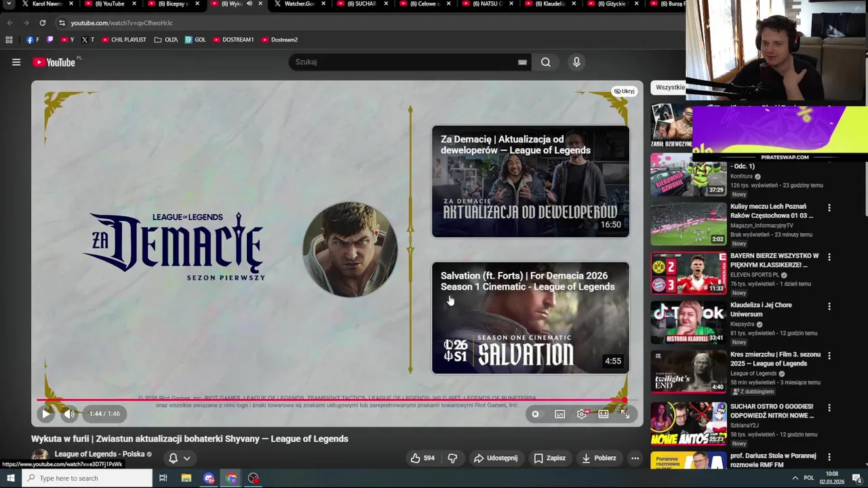Open the Salvation cinematic end card
Image resolution: width=868 pixels, height=488 pixels.
tap(530, 318)
